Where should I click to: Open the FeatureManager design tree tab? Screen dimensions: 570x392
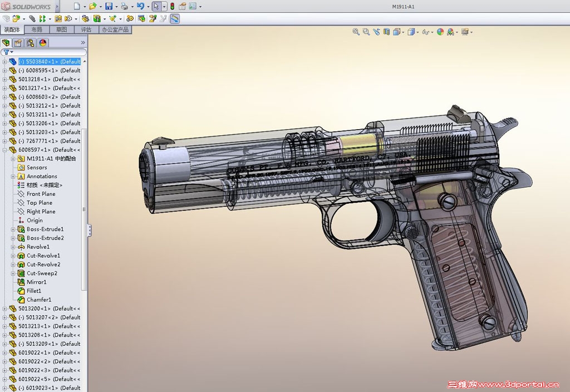click(6, 42)
